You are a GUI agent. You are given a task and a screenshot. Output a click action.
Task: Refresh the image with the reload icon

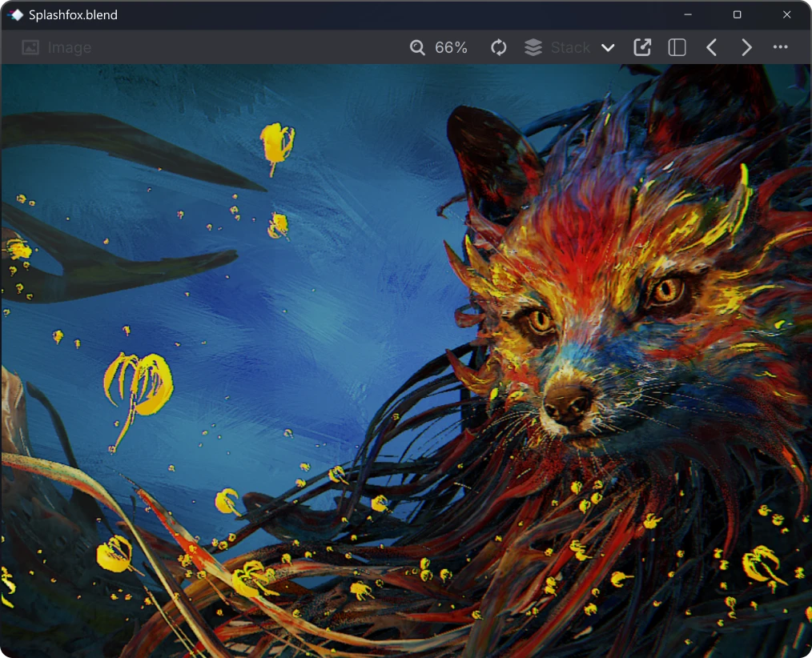[498, 47]
